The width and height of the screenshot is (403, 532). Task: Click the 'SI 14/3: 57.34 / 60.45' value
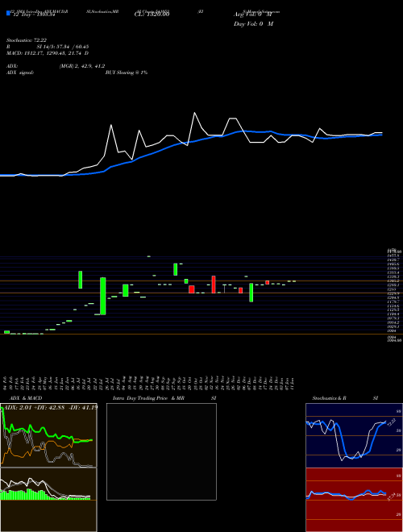pyautogui.click(x=63, y=47)
